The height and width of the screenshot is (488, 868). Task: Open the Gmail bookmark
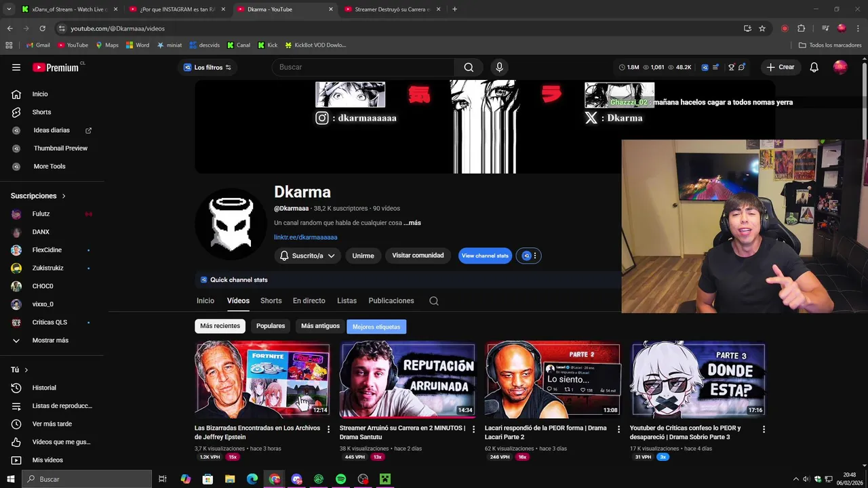coord(37,45)
